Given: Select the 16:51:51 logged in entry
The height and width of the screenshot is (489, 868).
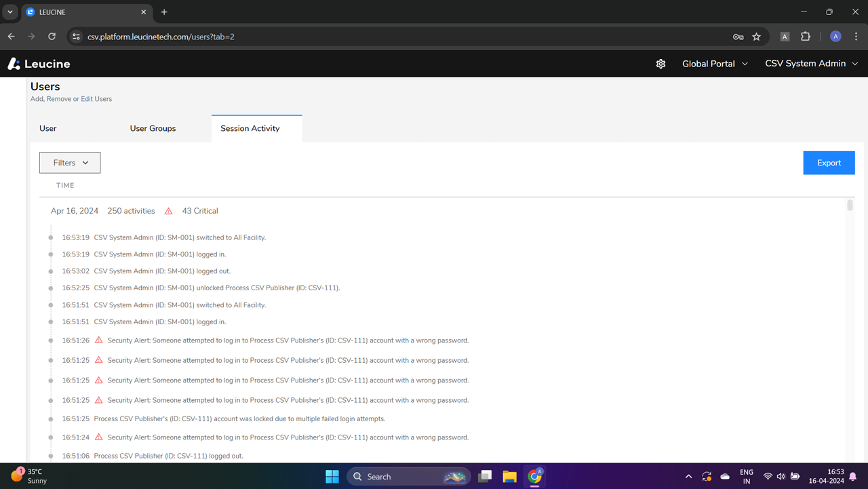Looking at the screenshot, I should [144, 322].
